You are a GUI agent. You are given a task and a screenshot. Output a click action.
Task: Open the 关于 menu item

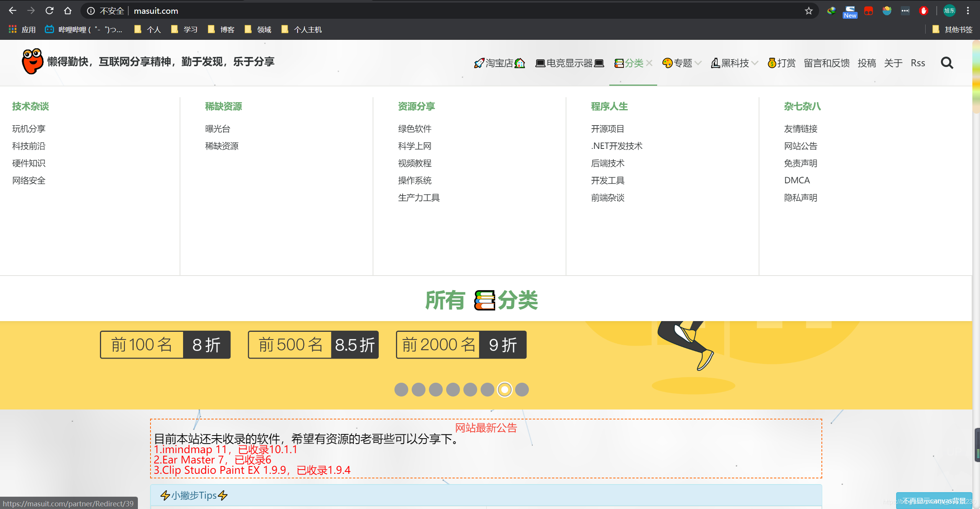(x=893, y=63)
